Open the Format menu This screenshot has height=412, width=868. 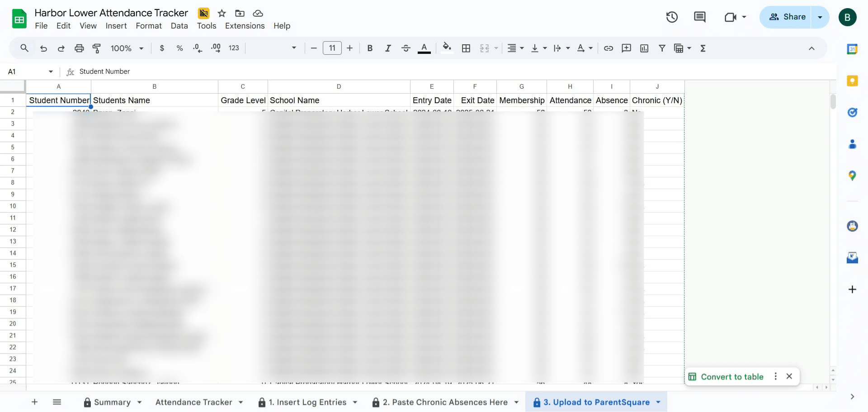point(149,26)
